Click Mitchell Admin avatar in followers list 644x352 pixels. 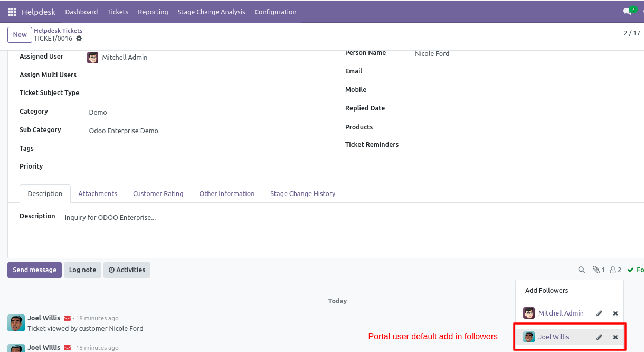pyautogui.click(x=529, y=313)
